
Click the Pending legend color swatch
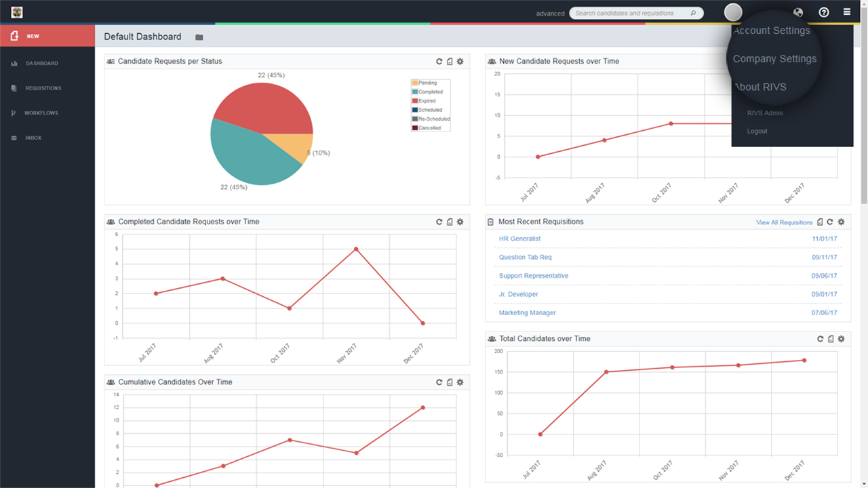(415, 83)
